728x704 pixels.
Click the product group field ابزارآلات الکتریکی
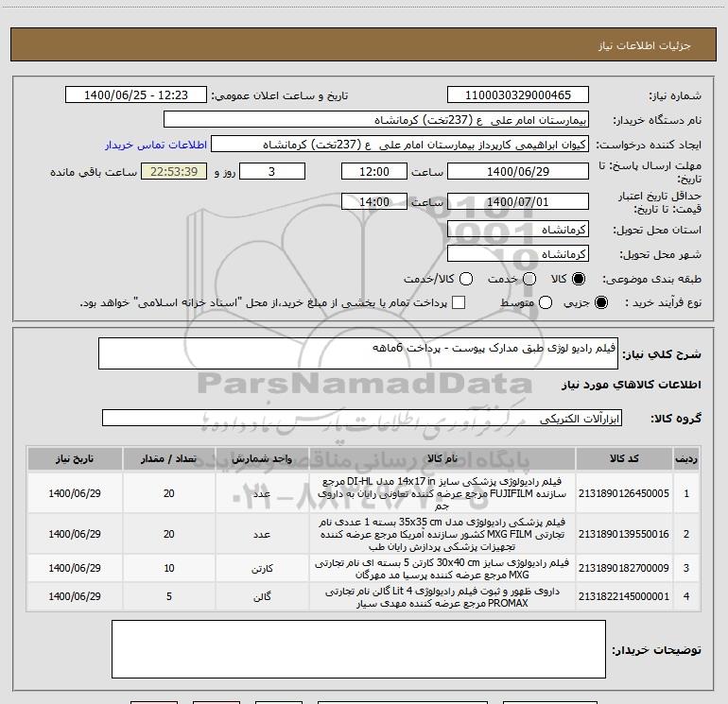tap(362, 418)
